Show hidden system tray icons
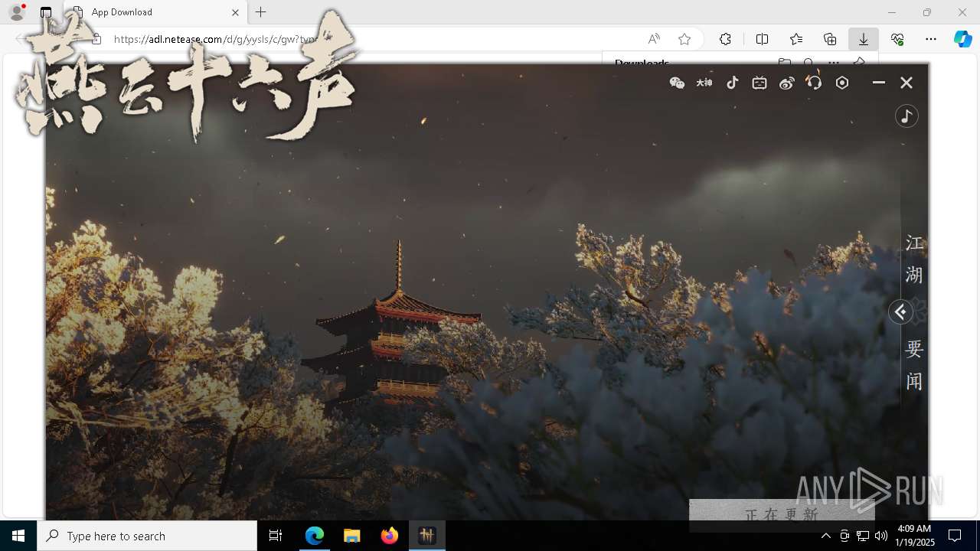 825,536
